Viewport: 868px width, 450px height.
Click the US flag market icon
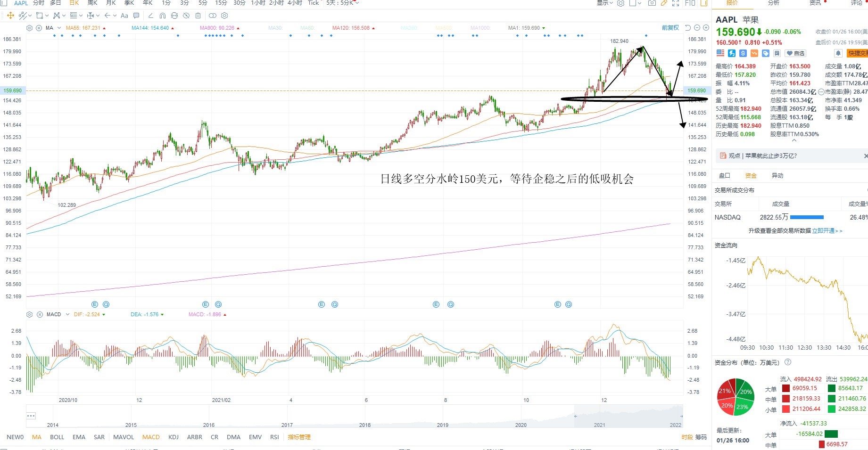[x=720, y=53]
